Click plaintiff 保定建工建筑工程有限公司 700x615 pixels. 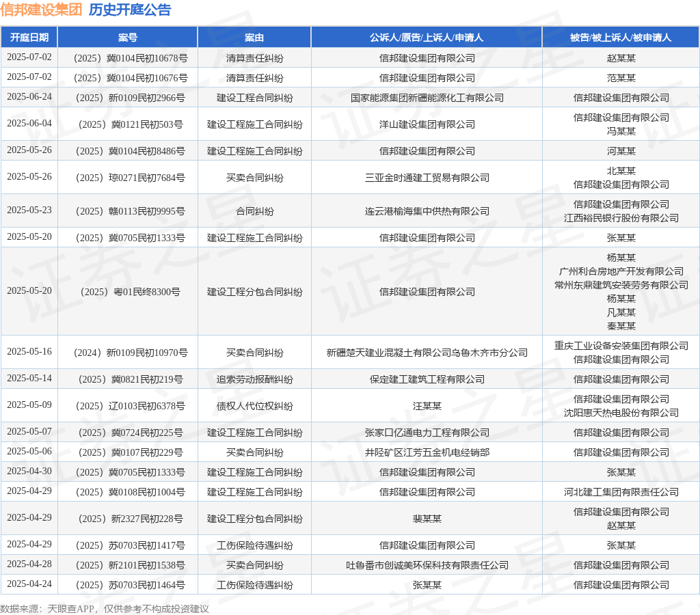[427, 379]
